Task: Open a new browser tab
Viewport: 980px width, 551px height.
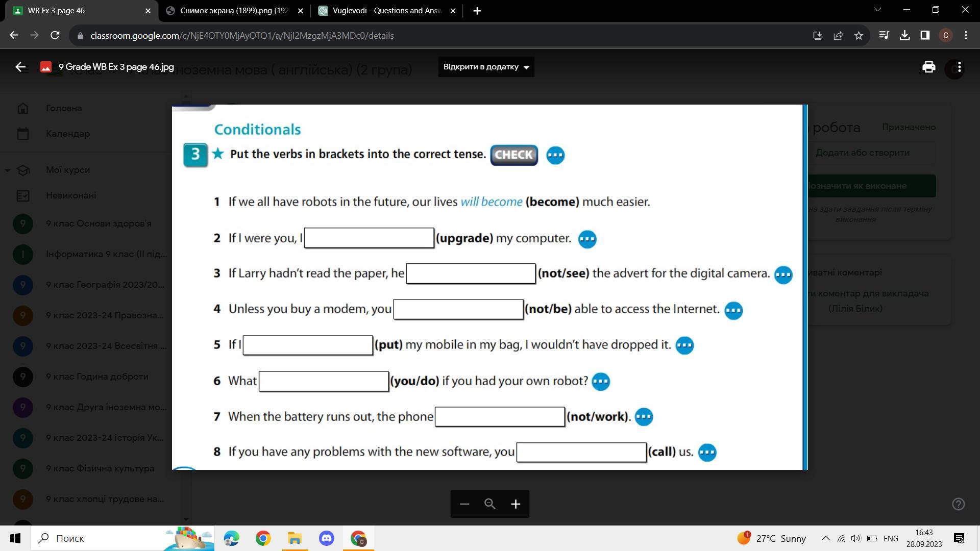Action: 477,11
